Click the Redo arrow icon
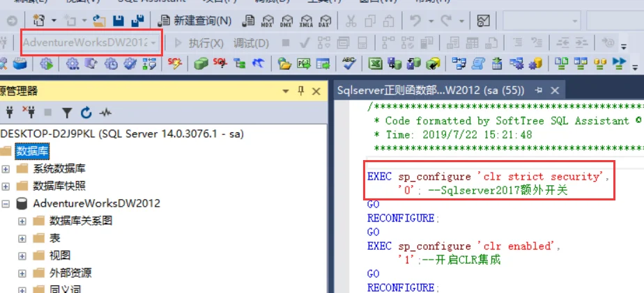The width and height of the screenshot is (644, 293). (x=447, y=20)
